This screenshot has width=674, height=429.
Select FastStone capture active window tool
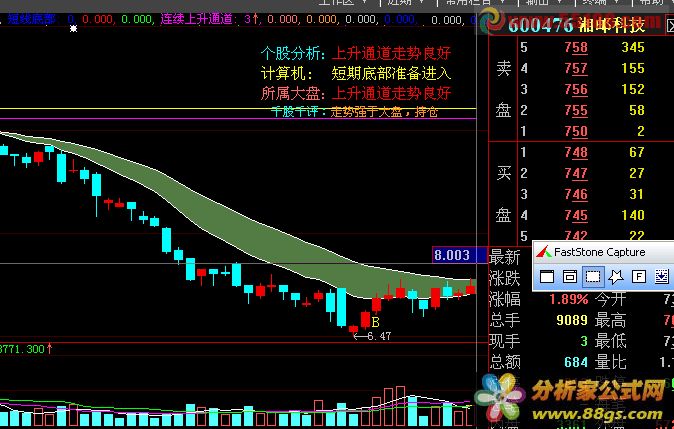point(547,276)
